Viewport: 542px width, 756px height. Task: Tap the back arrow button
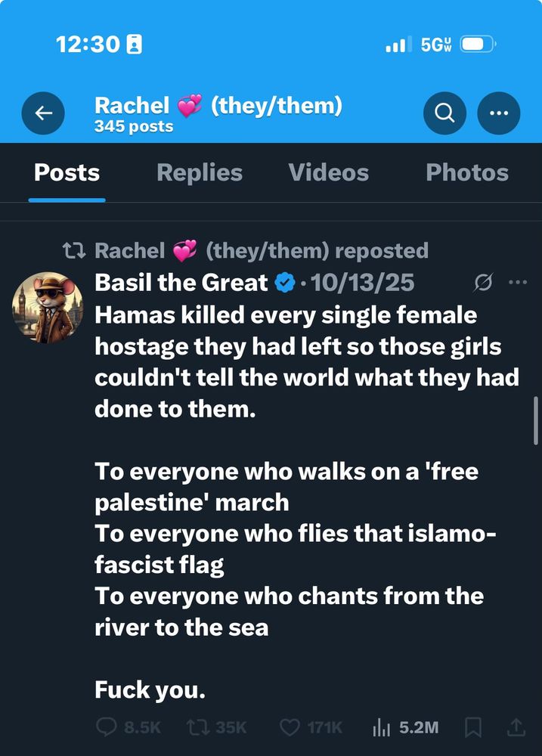pyautogui.click(x=44, y=113)
